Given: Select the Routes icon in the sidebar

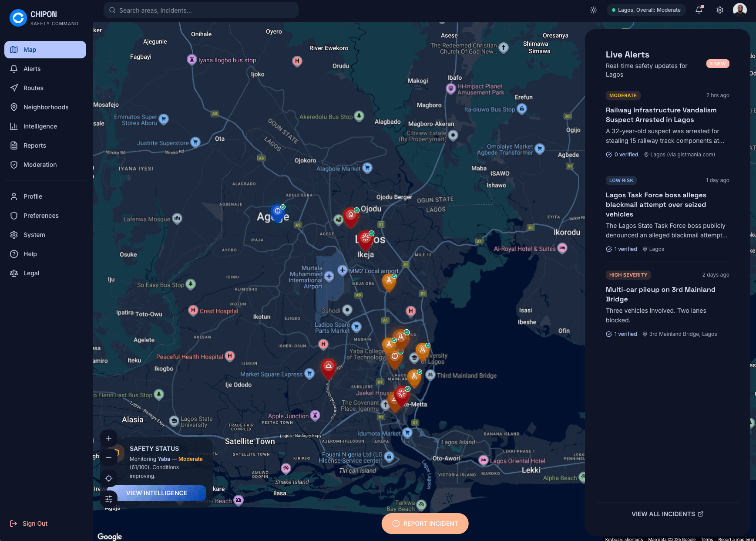Looking at the screenshot, I should (14, 88).
